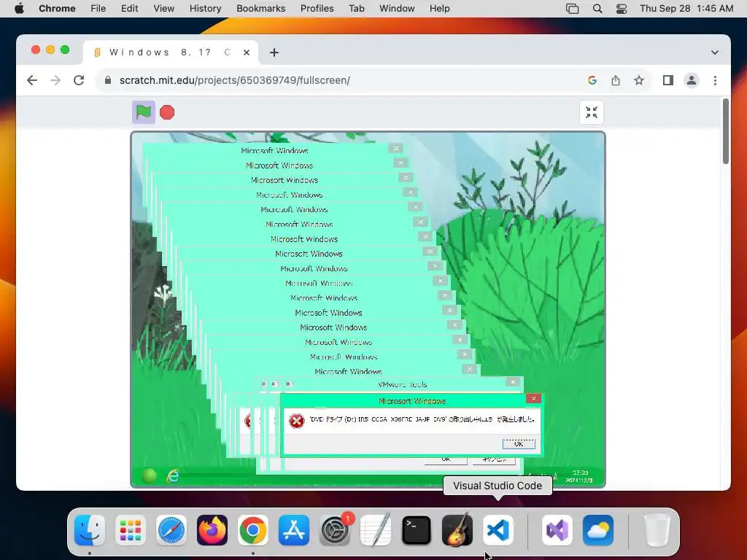Open the Help menu

click(439, 9)
